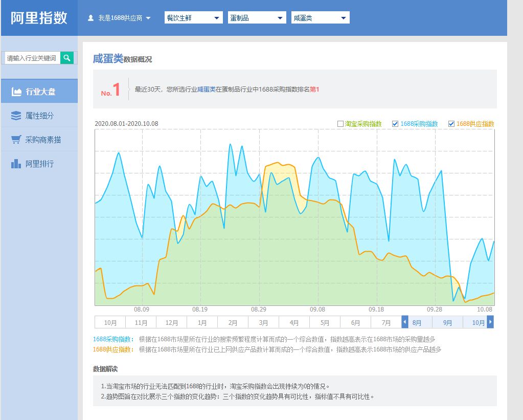The height and width of the screenshot is (420, 523).
Task: Switch to the 9月 month tab
Action: (447, 322)
